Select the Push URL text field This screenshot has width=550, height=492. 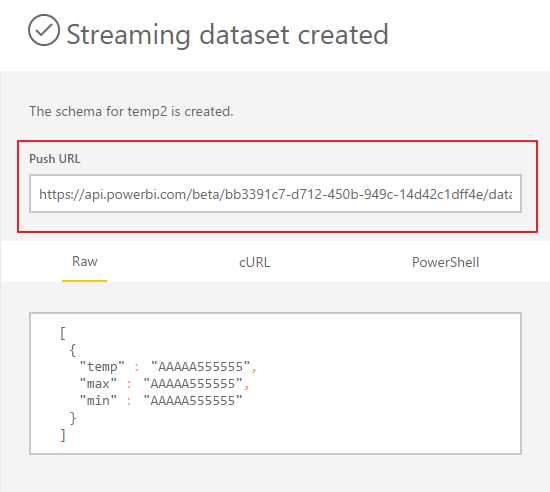tap(275, 194)
